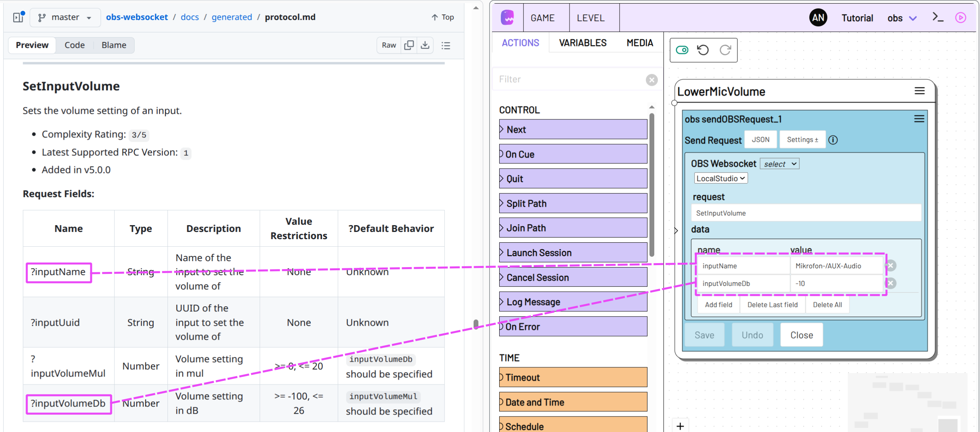Image resolution: width=980 pixels, height=432 pixels.
Task: Copy the protocol.md contents via copy icon
Action: point(408,45)
